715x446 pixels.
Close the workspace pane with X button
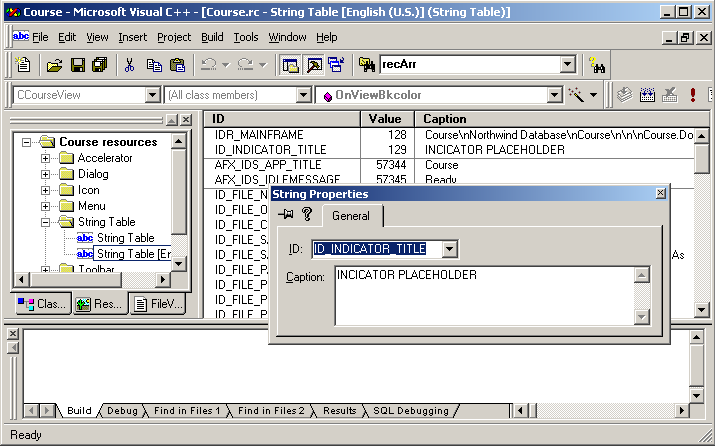186,120
